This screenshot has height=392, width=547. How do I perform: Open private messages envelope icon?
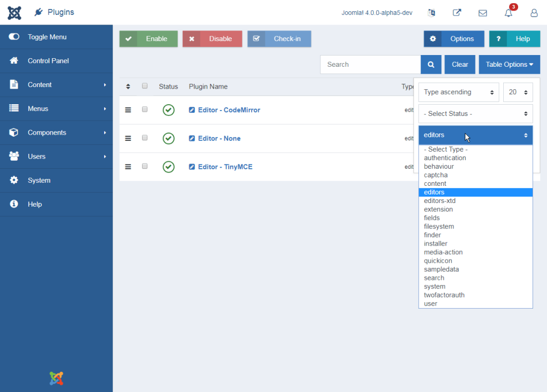[x=482, y=13]
